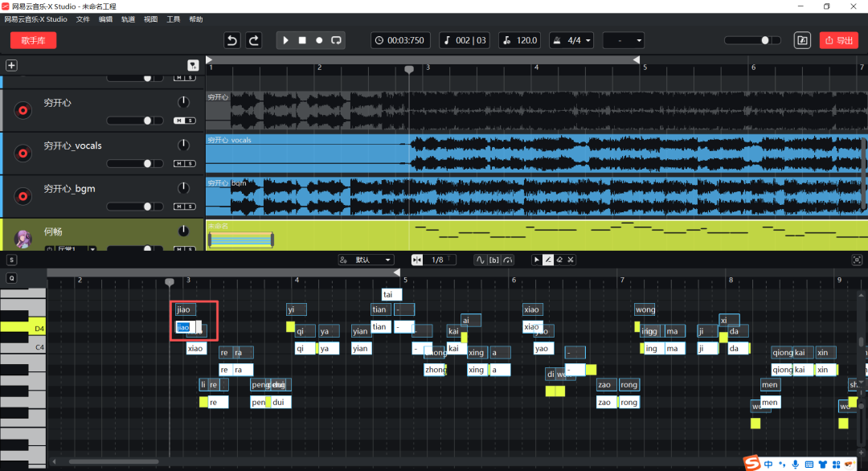Click the fit-to-view icon in editor corner
Screen dimensions: 868x471
pyautogui.click(x=857, y=260)
